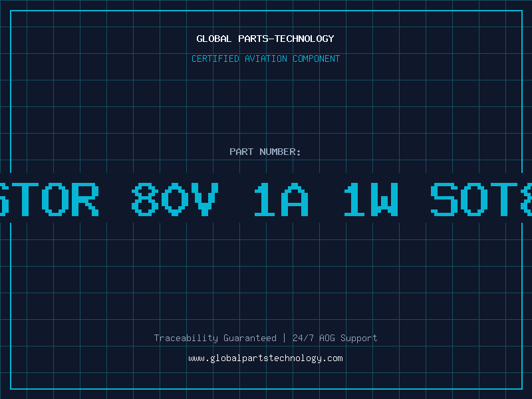
Task: Click the 1A text in part number
Action: pyautogui.click(x=281, y=199)
